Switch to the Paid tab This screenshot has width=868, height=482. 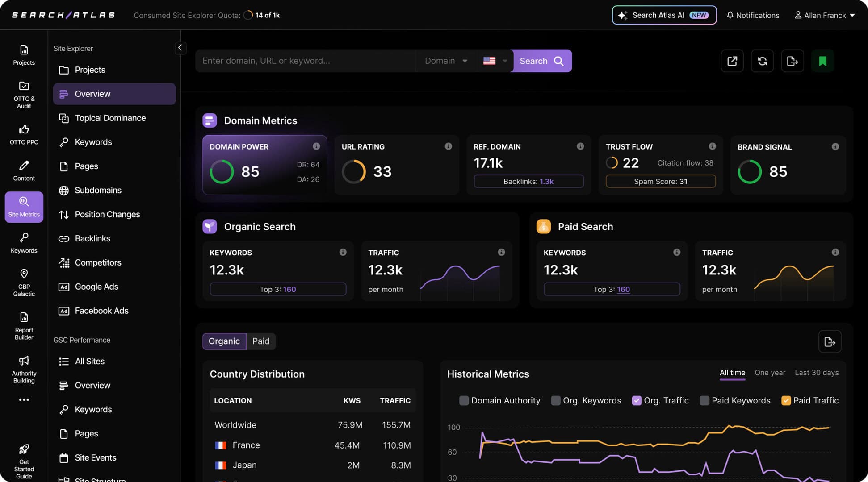[261, 341]
